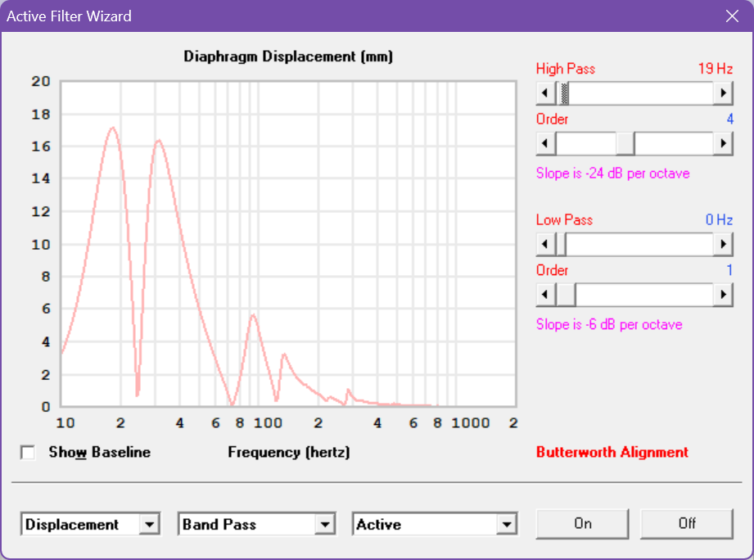Open the Band Pass filter type dropdown
This screenshot has width=754, height=560.
(325, 525)
